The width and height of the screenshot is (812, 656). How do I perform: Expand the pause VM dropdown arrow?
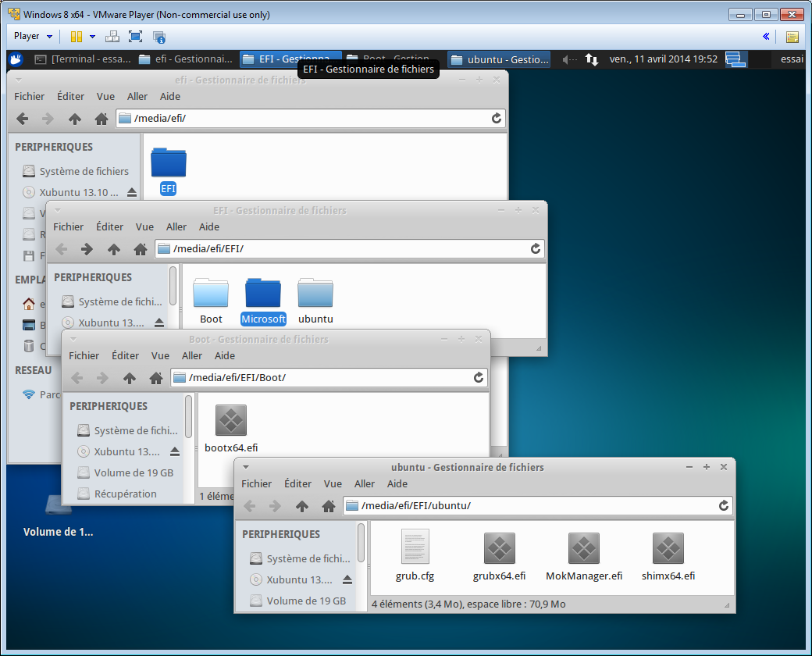tap(92, 36)
